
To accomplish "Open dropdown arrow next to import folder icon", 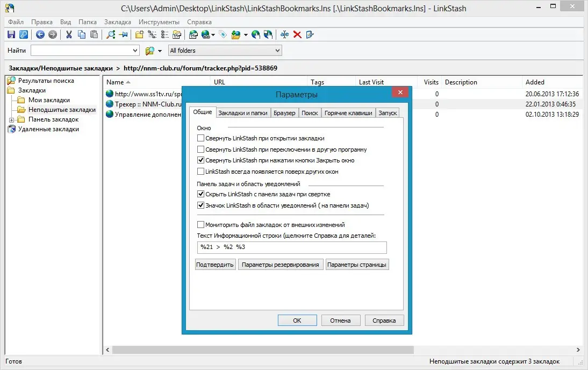I will click(246, 35).
